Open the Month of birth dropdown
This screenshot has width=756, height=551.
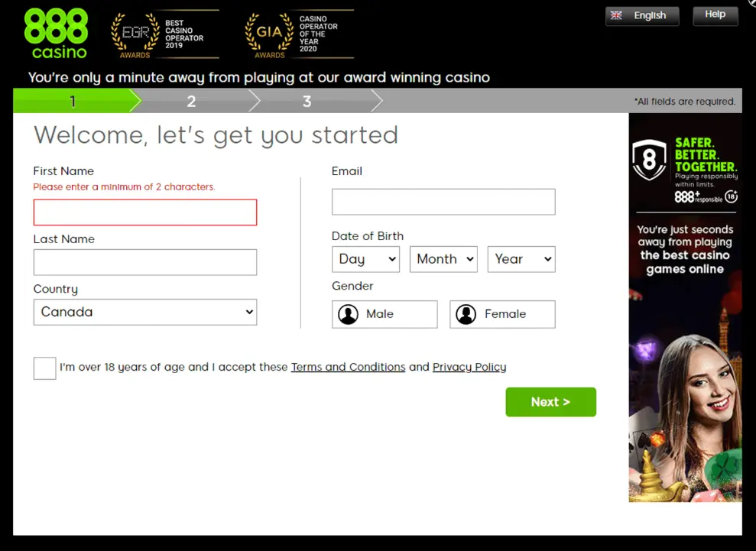pyautogui.click(x=443, y=259)
